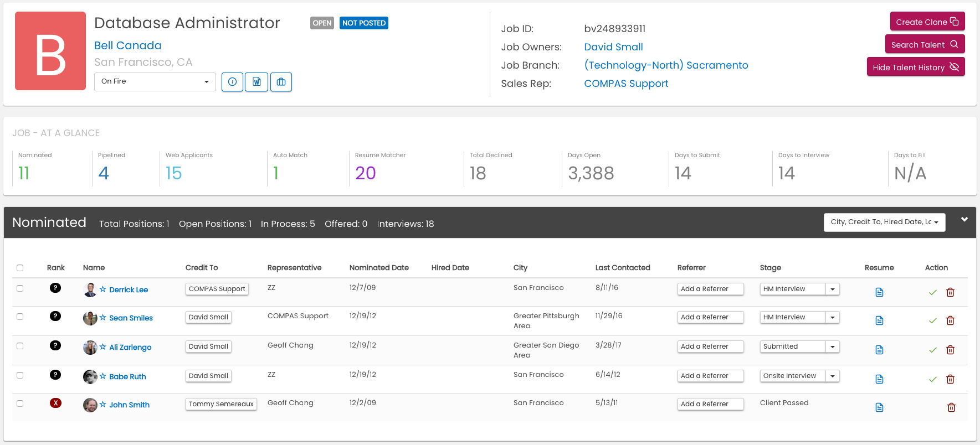Star Ali Zarlengo as favorite
Image resolution: width=980 pixels, height=445 pixels.
pyautogui.click(x=102, y=346)
